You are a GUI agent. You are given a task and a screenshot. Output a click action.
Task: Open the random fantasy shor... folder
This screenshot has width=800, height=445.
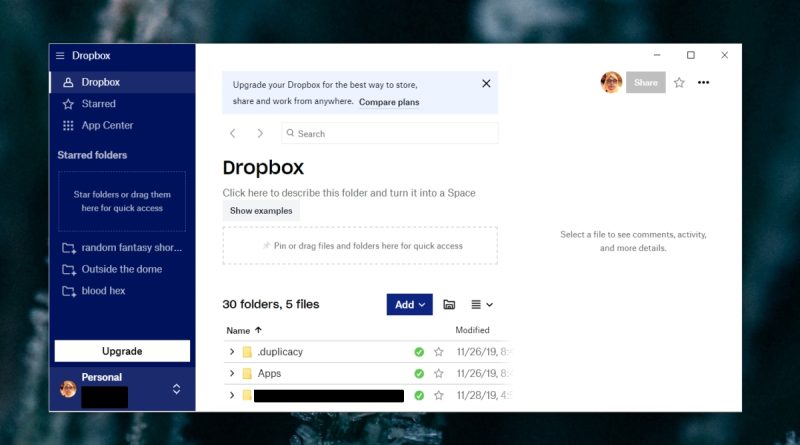[x=122, y=248]
